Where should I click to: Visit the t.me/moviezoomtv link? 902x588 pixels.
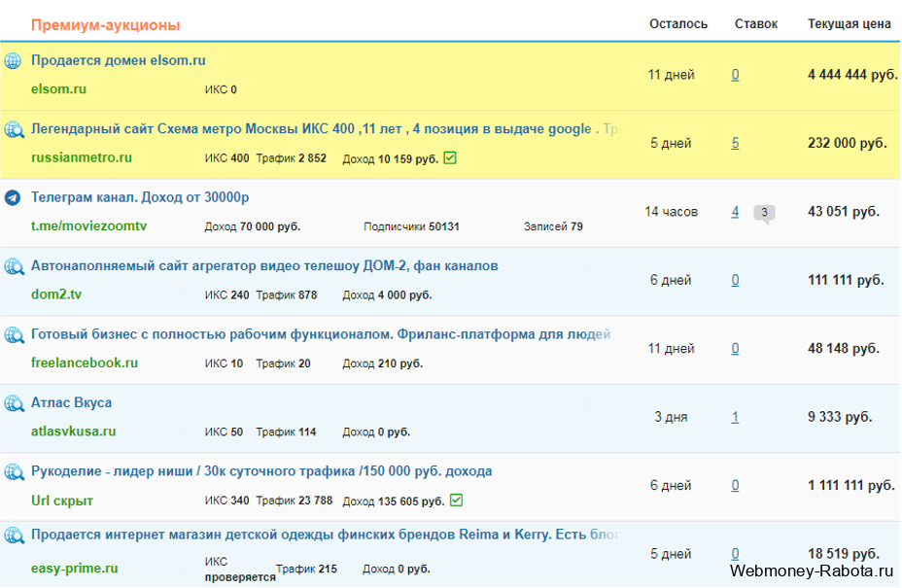tap(88, 226)
